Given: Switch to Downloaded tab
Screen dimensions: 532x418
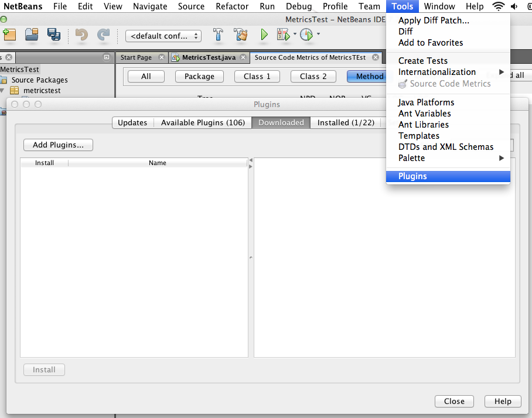Looking at the screenshot, I should coord(281,122).
